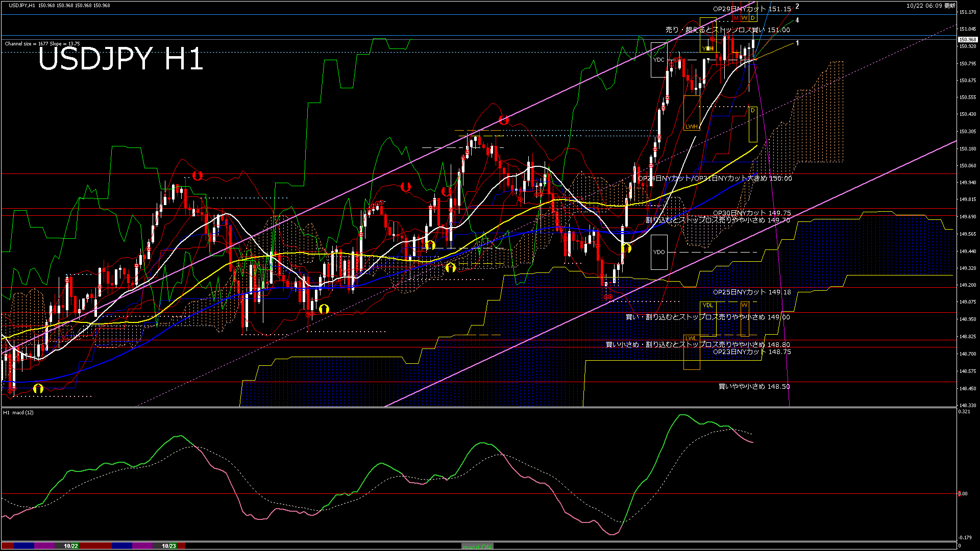Click the Channel size Slope info text
This screenshot has height=551, width=980.
[x=42, y=44]
